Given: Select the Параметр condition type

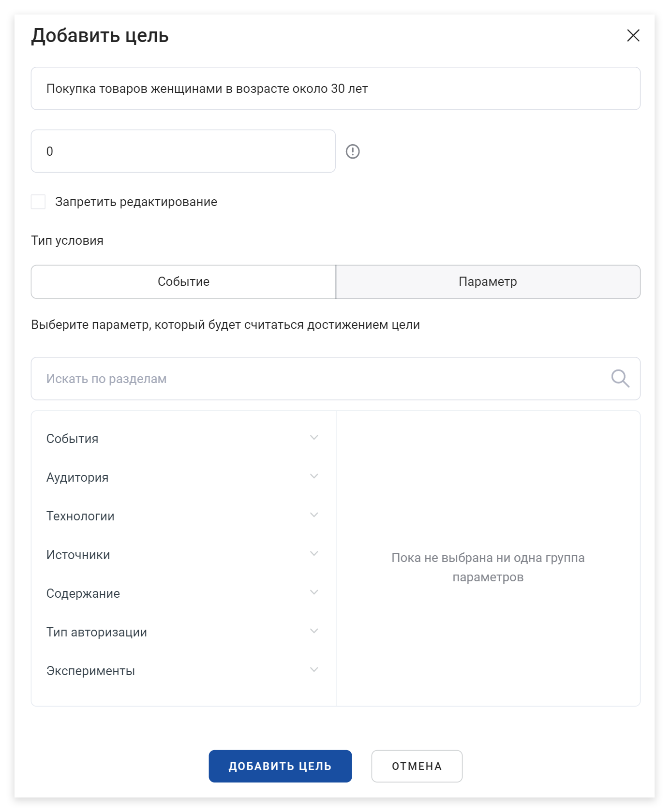Looking at the screenshot, I should tap(488, 282).
